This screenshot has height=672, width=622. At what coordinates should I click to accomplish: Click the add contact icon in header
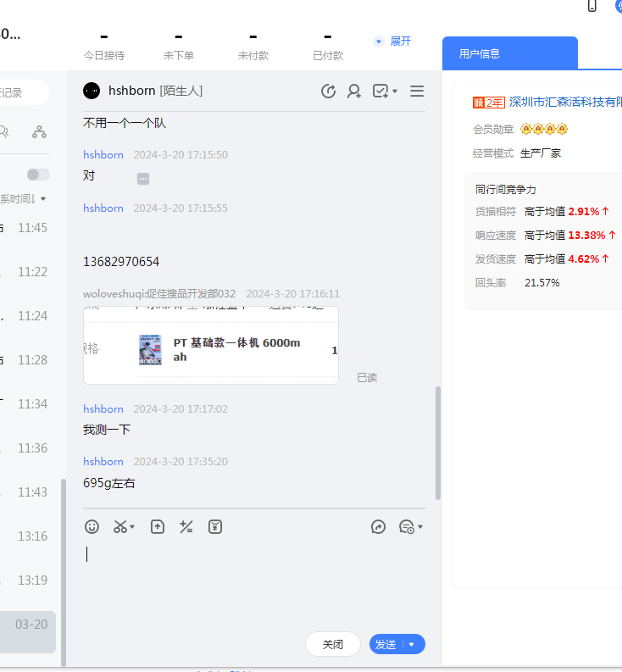tap(354, 92)
